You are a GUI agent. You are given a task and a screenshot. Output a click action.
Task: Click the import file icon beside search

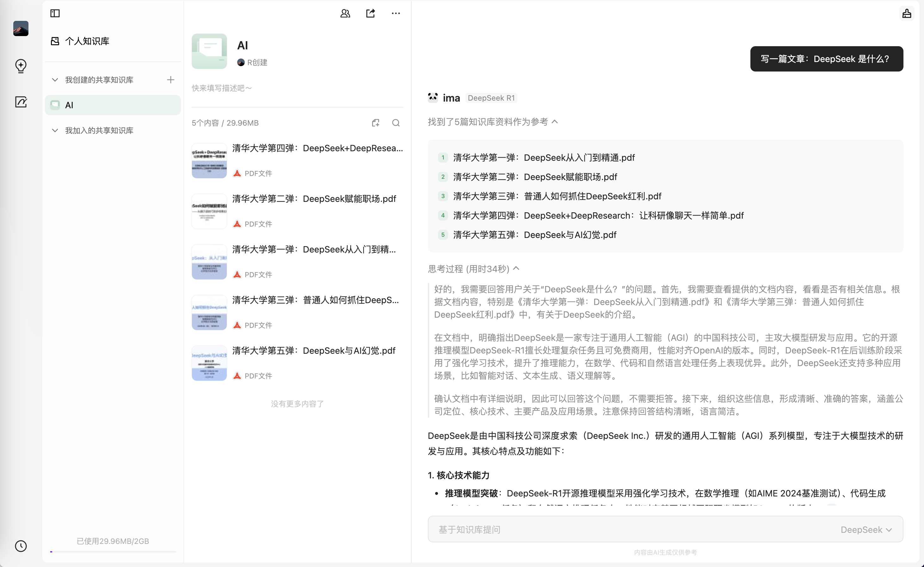[x=375, y=123]
